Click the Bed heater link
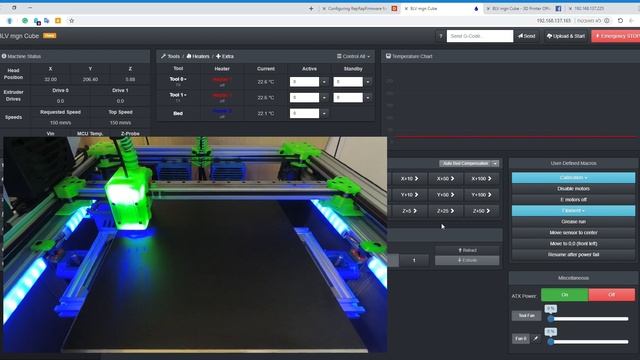The width and height of the screenshot is (640, 360). (x=222, y=111)
